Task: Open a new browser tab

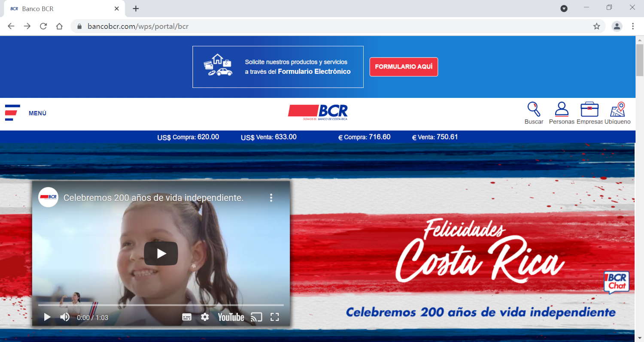Action: point(136,9)
